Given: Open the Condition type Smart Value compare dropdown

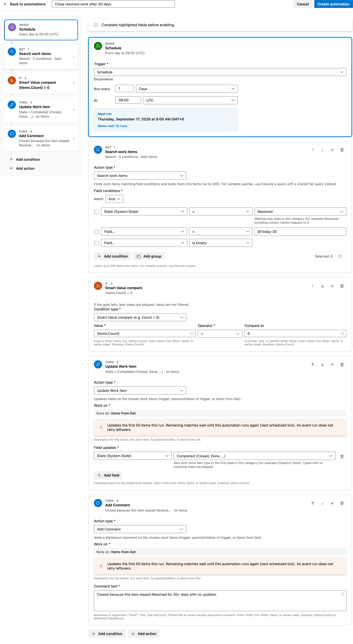Looking at the screenshot, I should tap(140, 317).
